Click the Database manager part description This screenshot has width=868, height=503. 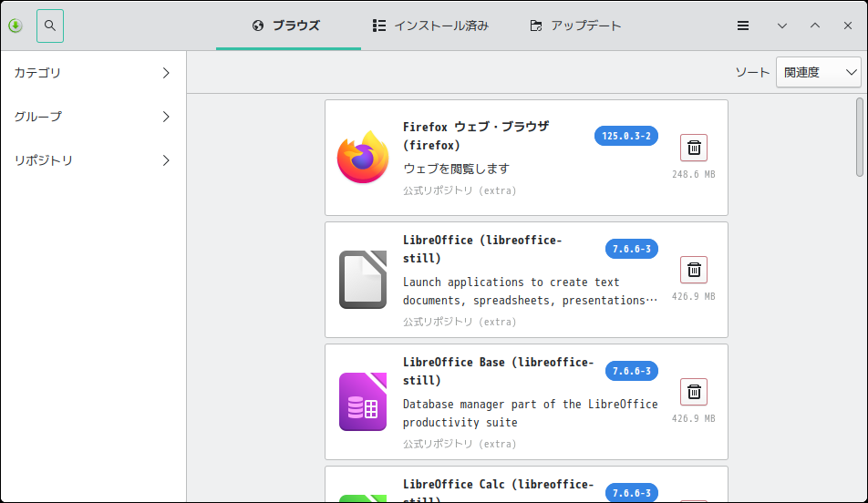[x=530, y=413]
